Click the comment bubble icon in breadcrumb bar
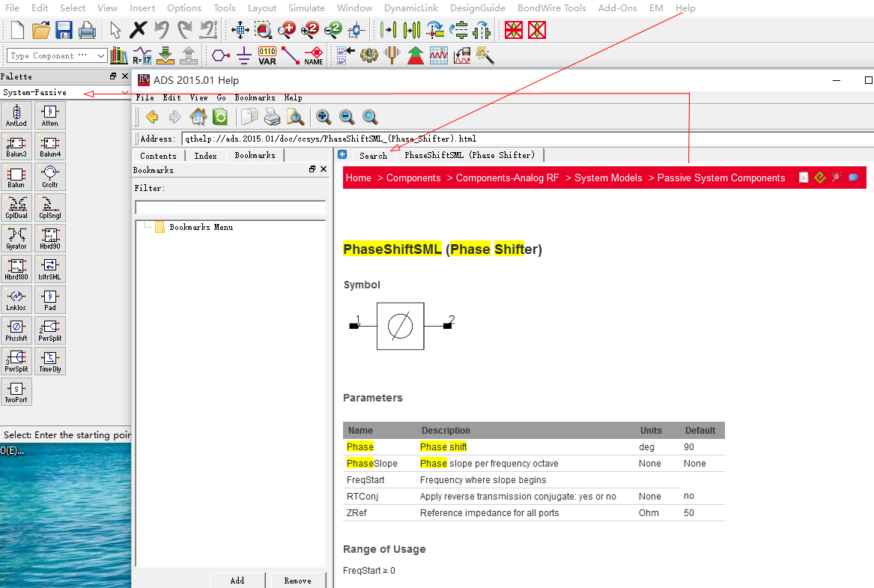Viewport: 874px width, 588px height. [x=853, y=178]
